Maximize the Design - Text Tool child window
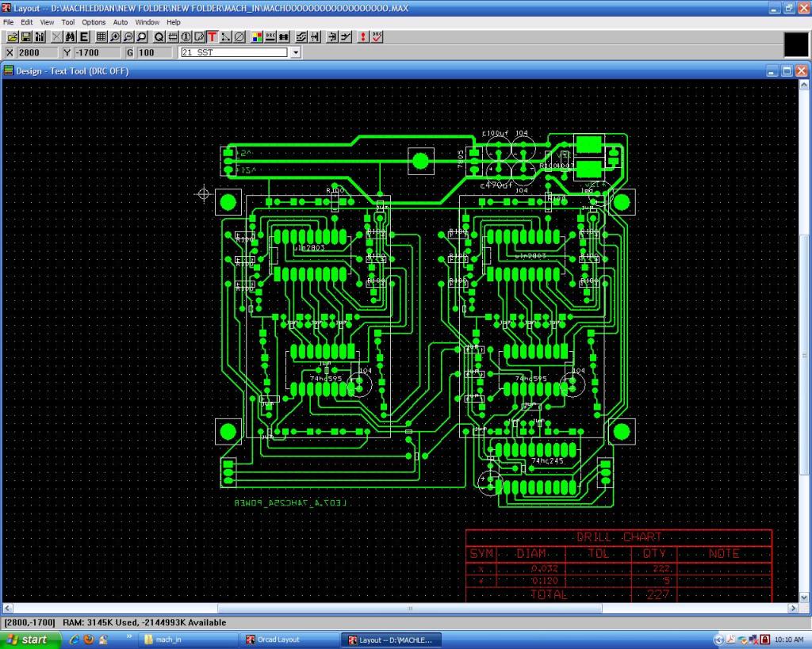The height and width of the screenshot is (649, 812). [x=787, y=71]
